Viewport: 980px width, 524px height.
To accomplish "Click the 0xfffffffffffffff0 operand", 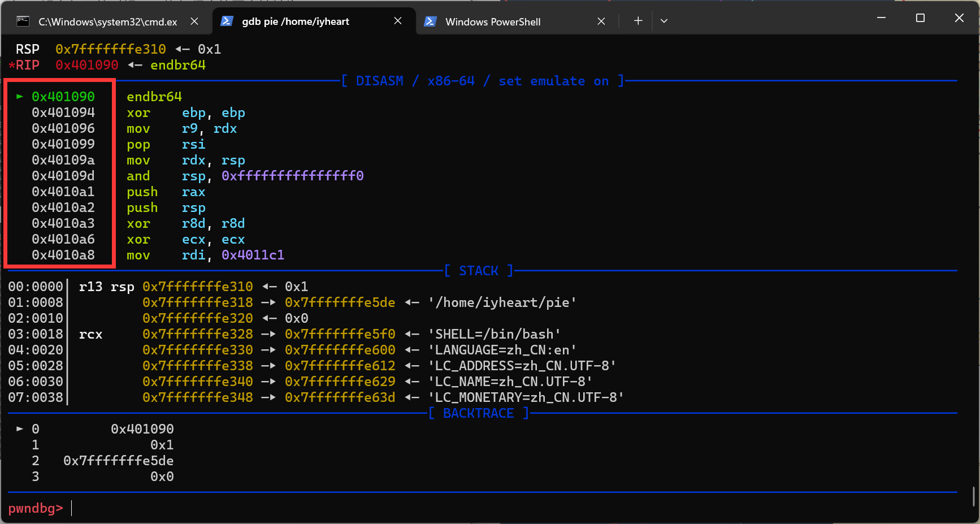I will click(293, 176).
